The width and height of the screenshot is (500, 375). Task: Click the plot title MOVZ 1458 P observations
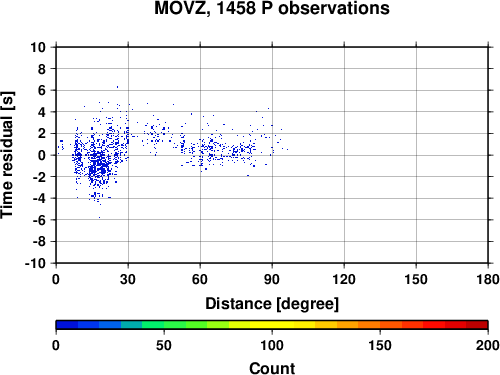point(272,8)
